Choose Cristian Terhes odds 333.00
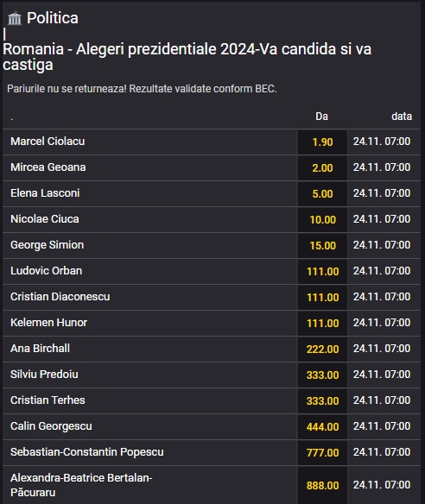425x504 pixels. click(322, 400)
